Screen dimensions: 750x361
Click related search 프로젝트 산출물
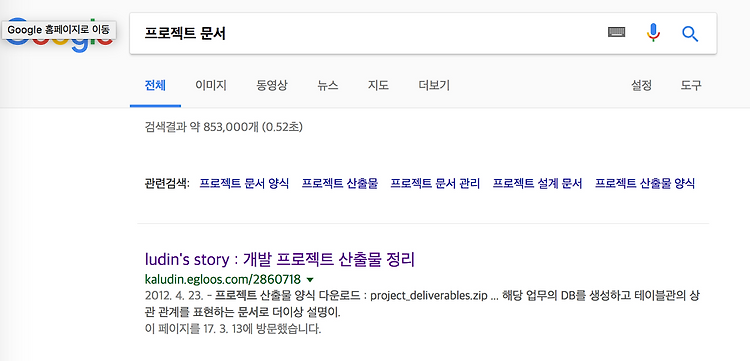[340, 183]
